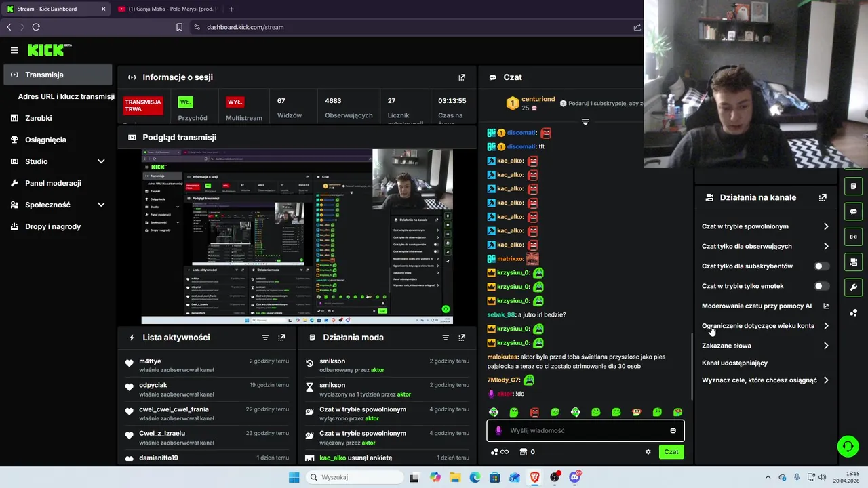Screen dimensions: 868x488
Task: Click the Podgląd transmisji stream preview
Action: click(297, 237)
